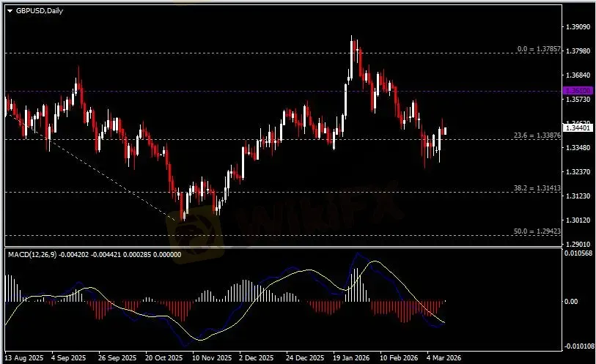Click the -0.010108 MACD scale value
Viewport: 596px width, 364px height.
click(x=578, y=346)
